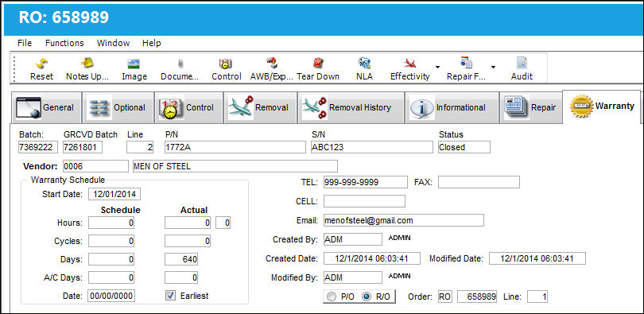Click the Modified By field
This screenshot has height=314, width=644.
click(353, 277)
